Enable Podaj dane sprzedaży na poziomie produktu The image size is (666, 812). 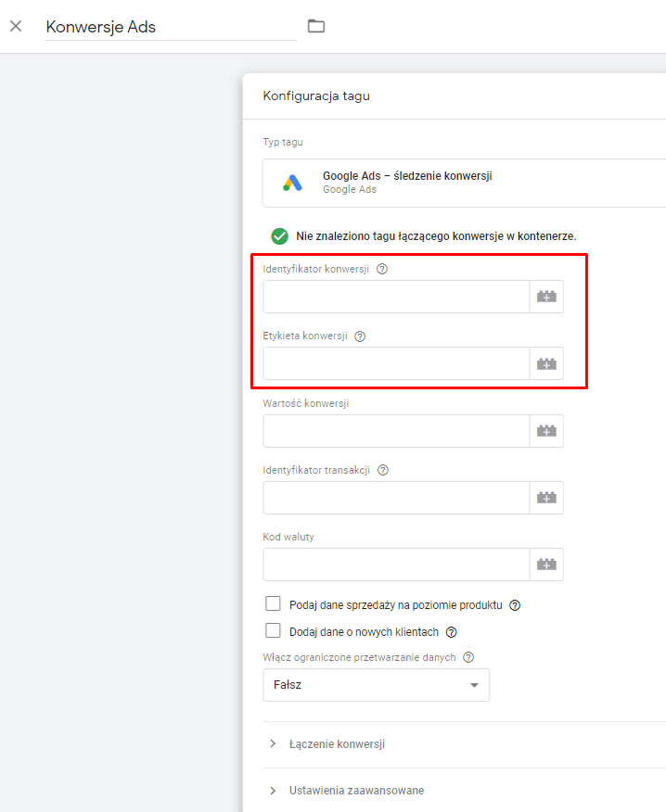click(x=273, y=604)
